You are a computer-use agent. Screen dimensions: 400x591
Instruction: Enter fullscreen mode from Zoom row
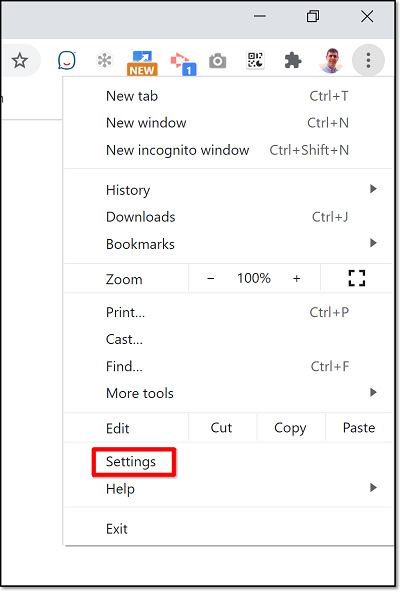(356, 278)
